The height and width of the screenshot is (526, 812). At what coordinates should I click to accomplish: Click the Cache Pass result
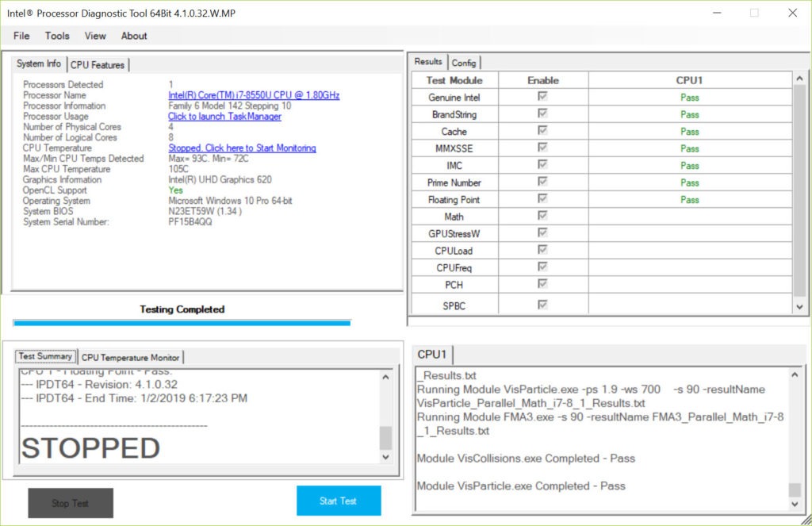(690, 132)
